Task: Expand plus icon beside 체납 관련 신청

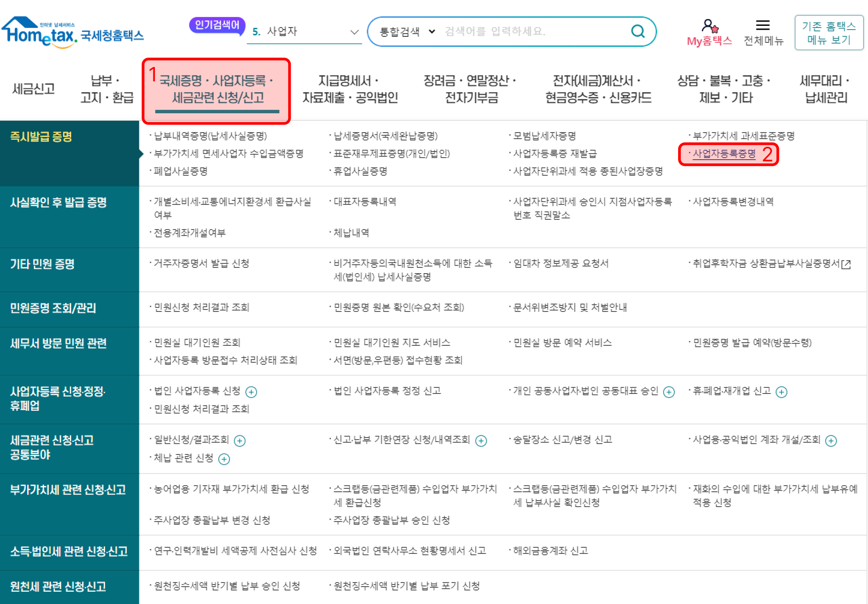Action: coord(224,459)
